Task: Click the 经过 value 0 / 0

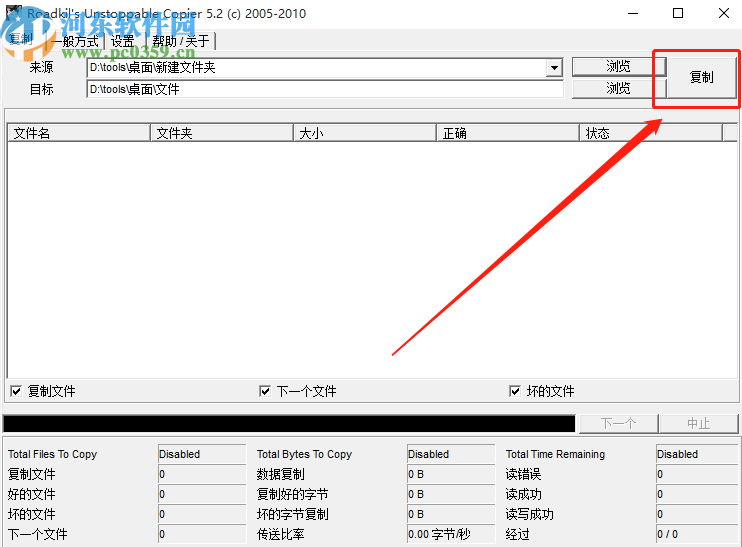Action: 697,534
